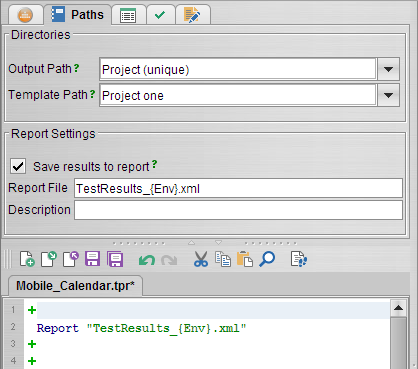Toggle the Save results to report checkbox
Screen dimensions: 418x369
pos(18,166)
